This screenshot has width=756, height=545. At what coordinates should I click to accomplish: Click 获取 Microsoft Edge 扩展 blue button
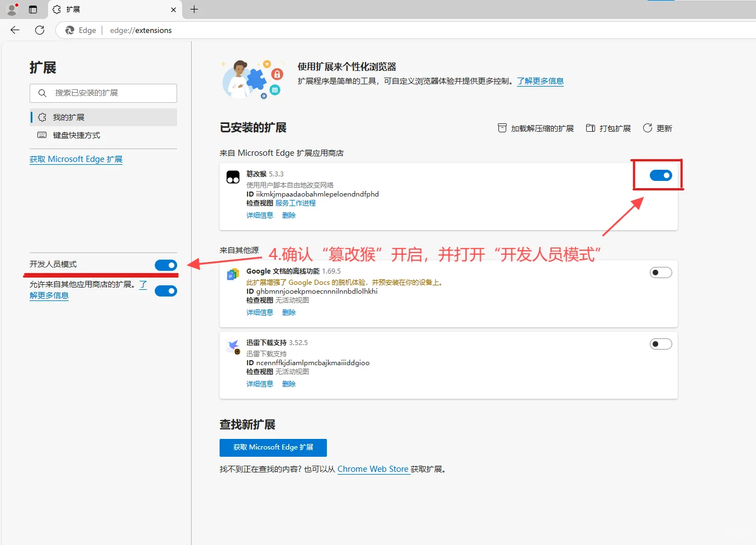pos(273,448)
